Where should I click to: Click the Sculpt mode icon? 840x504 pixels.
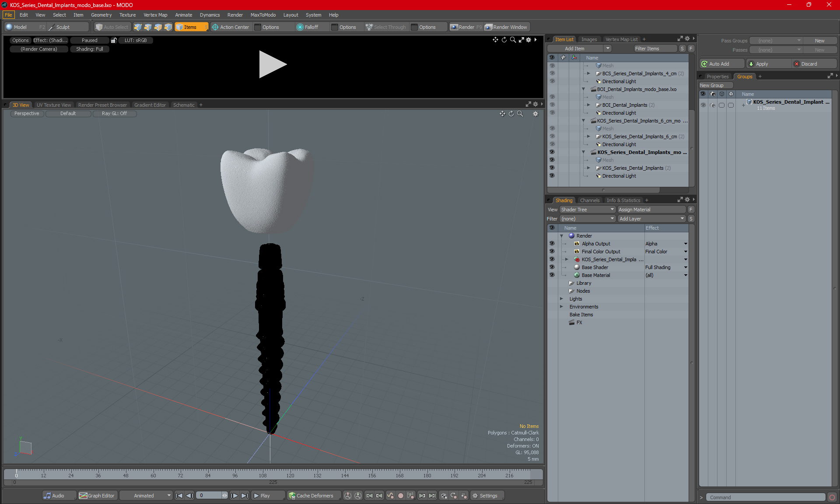52,27
